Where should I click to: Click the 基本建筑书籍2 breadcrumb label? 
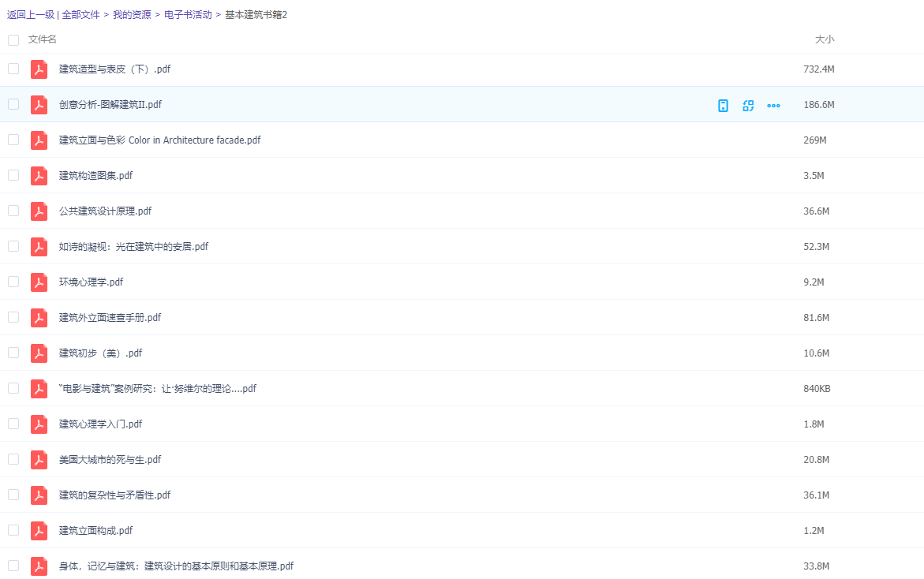pyautogui.click(x=256, y=15)
